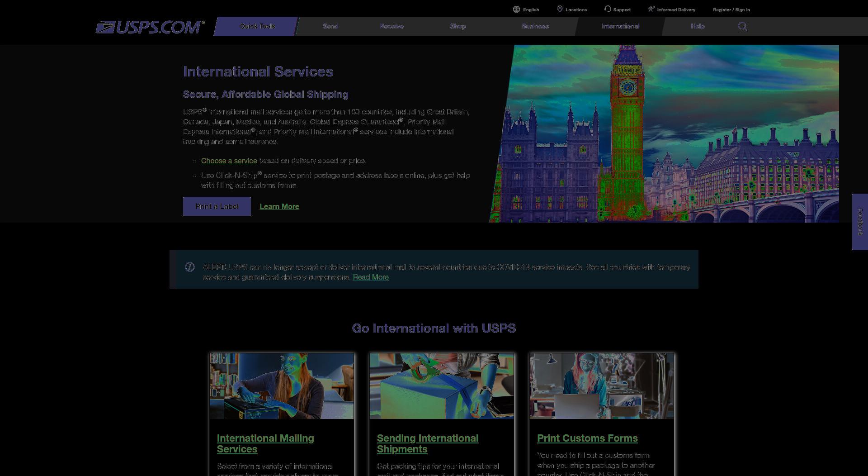The height and width of the screenshot is (476, 868).
Task: Open the Informed Delivery link
Action: [x=676, y=10]
